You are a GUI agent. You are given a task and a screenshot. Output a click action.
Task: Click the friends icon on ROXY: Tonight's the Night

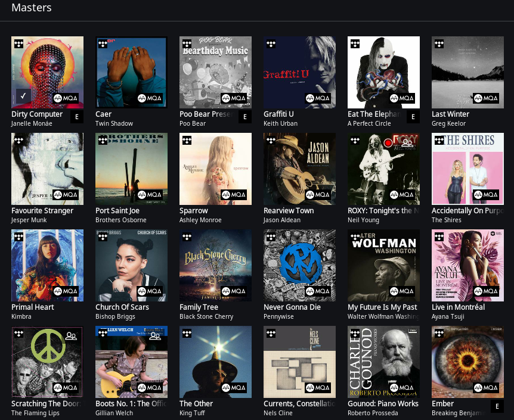click(x=407, y=143)
